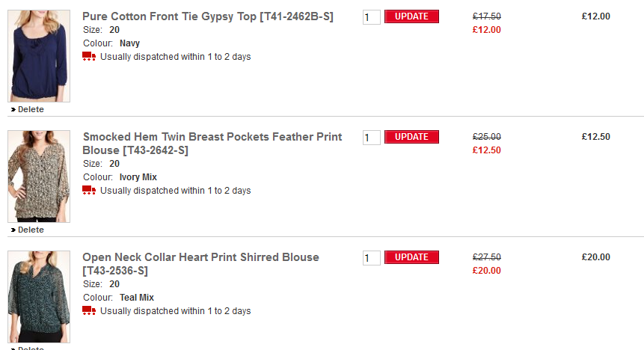644x350 pixels.
Task: Click the delivery truck icon for Feather Print Blouse
Action: pos(89,191)
